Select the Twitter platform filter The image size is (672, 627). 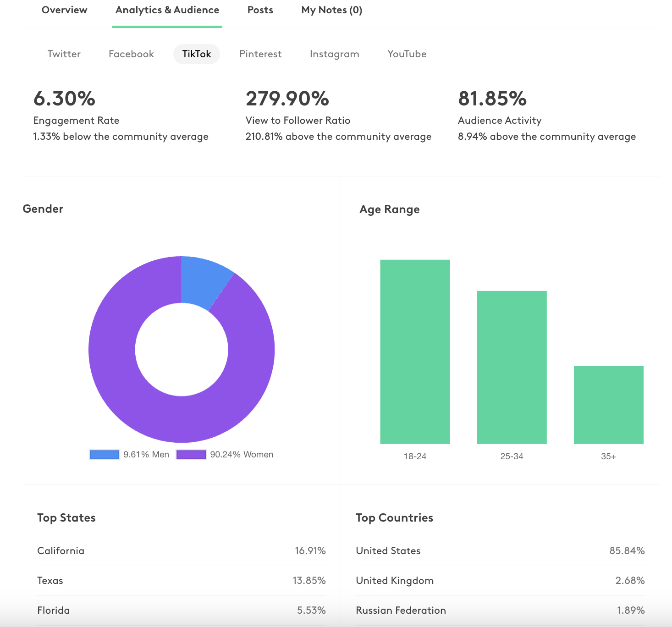point(64,54)
